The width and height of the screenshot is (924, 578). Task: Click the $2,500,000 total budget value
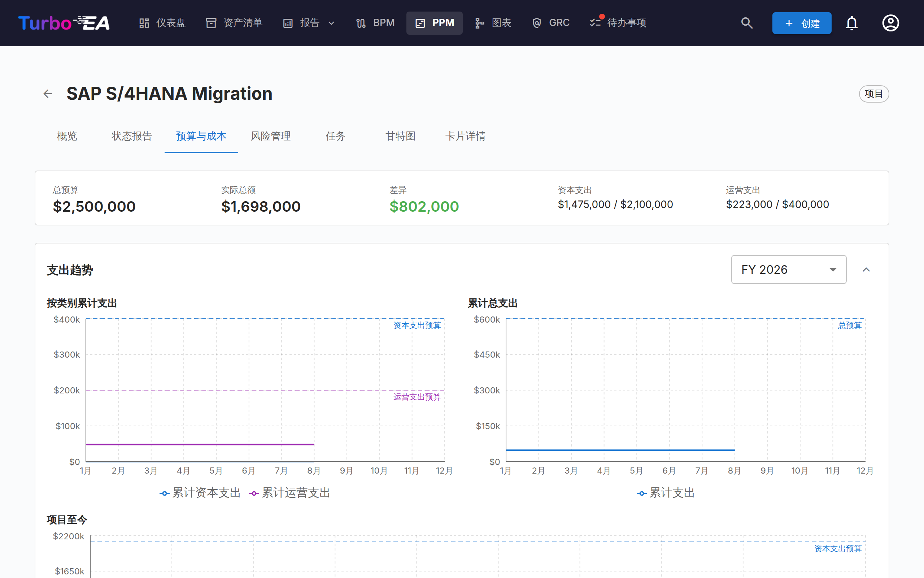coord(94,206)
